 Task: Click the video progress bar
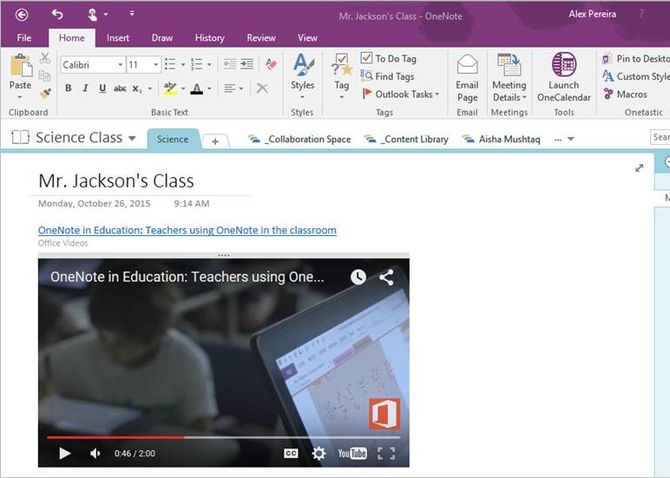pyautogui.click(x=223, y=437)
